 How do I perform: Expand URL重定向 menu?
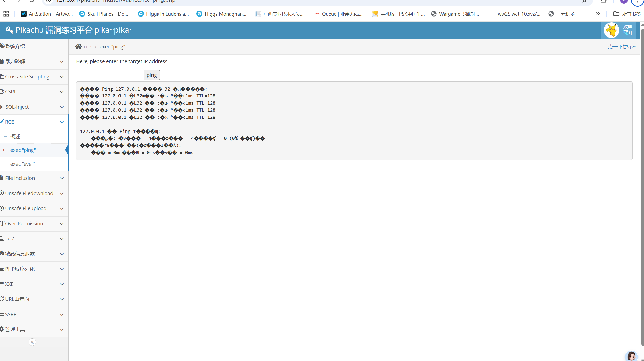tap(34, 299)
